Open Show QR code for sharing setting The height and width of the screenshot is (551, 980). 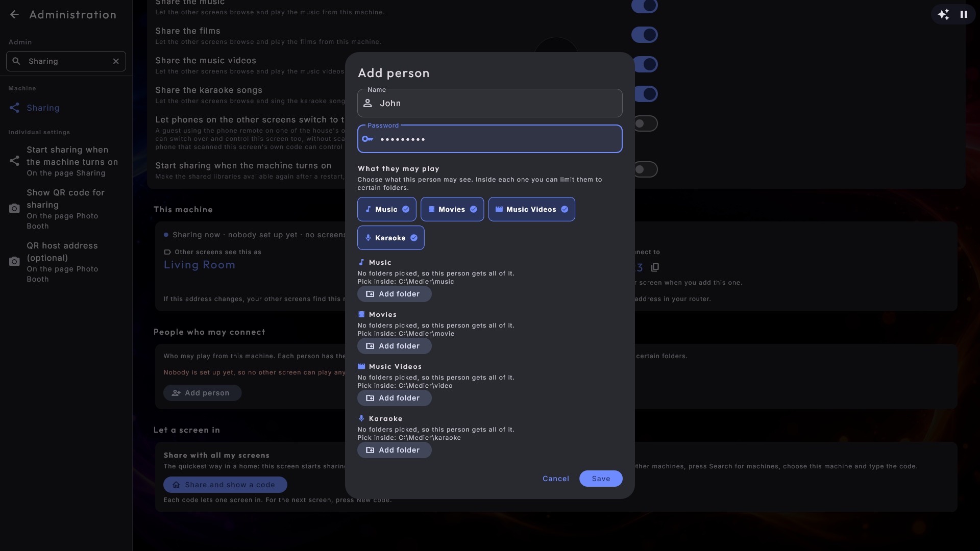pos(66,209)
